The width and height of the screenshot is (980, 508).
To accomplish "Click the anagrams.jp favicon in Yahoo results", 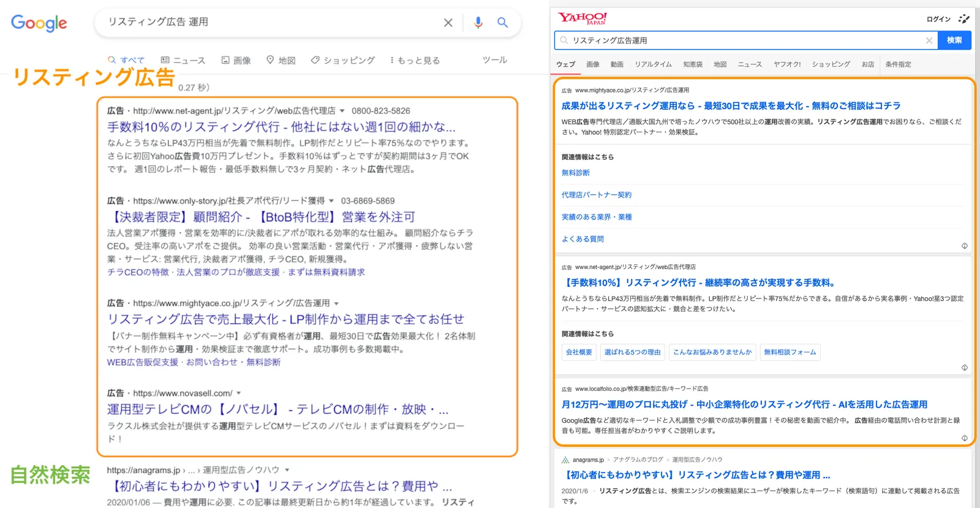I will click(x=565, y=460).
